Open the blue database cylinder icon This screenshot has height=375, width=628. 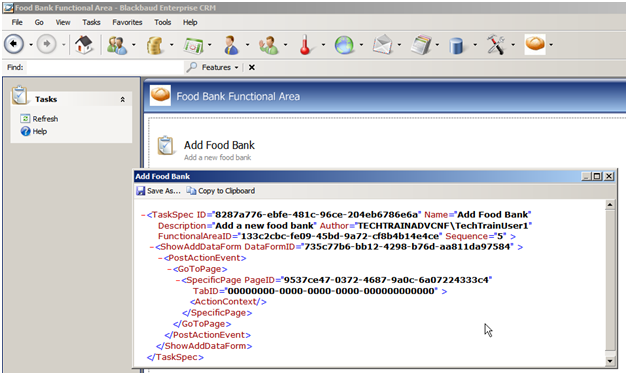(x=457, y=45)
